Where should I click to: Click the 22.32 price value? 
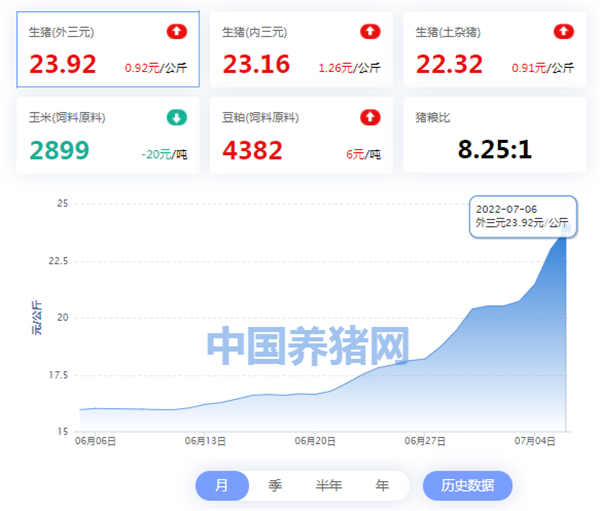coord(449,64)
